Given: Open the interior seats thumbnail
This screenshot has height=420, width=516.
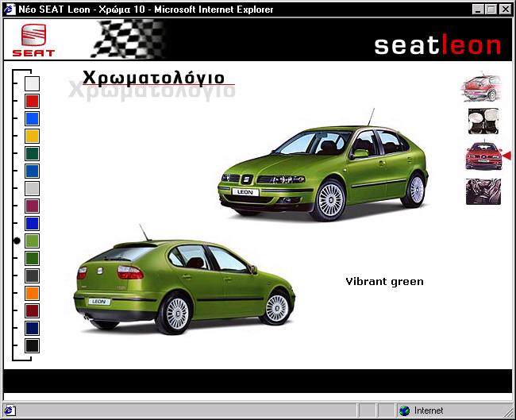Looking at the screenshot, I should pyautogui.click(x=483, y=191).
